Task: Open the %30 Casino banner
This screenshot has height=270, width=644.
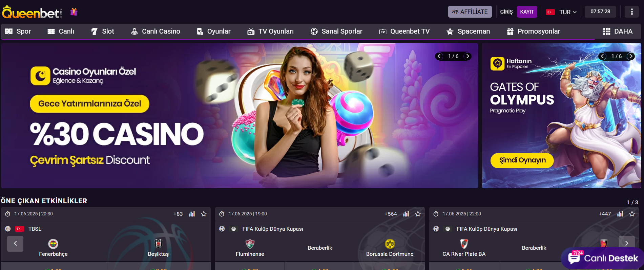Action: 239,116
